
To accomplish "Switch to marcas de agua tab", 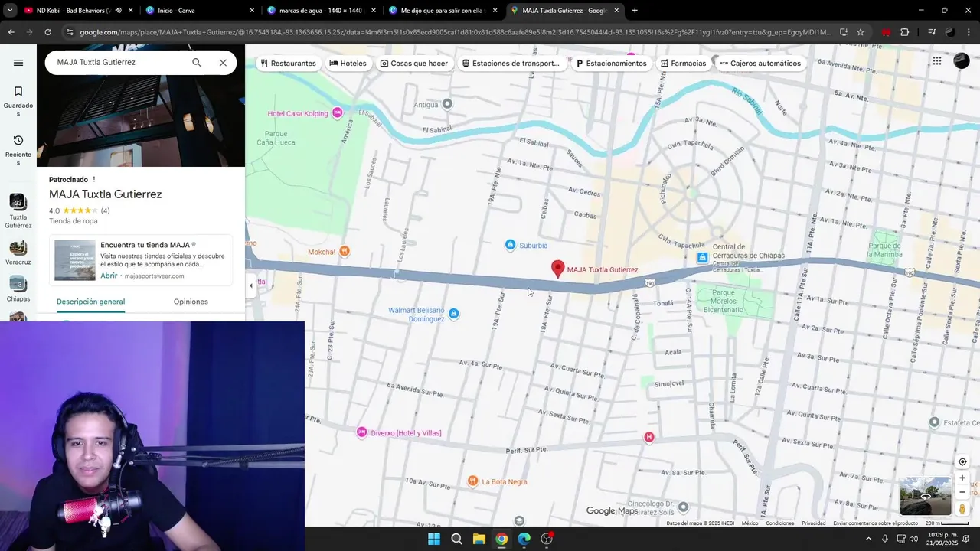I will pyautogui.click(x=321, y=11).
